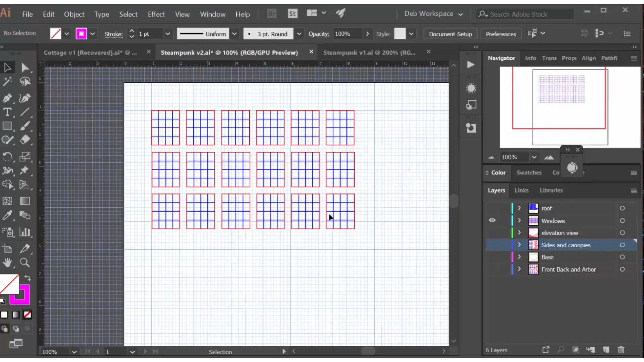Select the Paintbrush tool
This screenshot has width=644, height=362.
tap(25, 126)
